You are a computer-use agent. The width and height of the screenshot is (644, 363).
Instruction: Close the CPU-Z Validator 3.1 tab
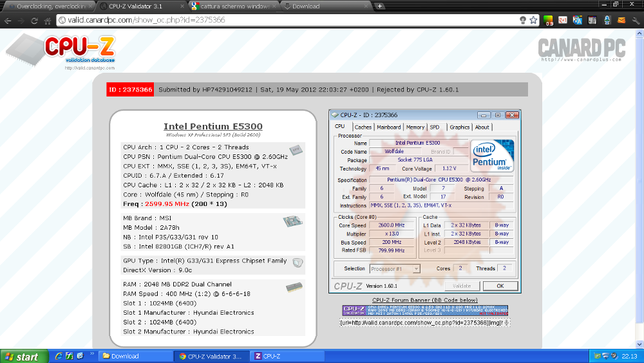(x=182, y=6)
